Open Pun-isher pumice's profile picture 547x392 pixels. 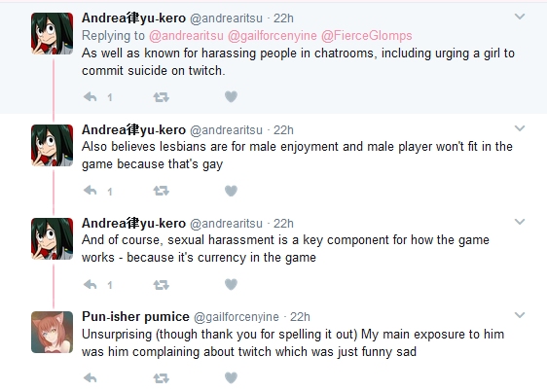pos(52,332)
